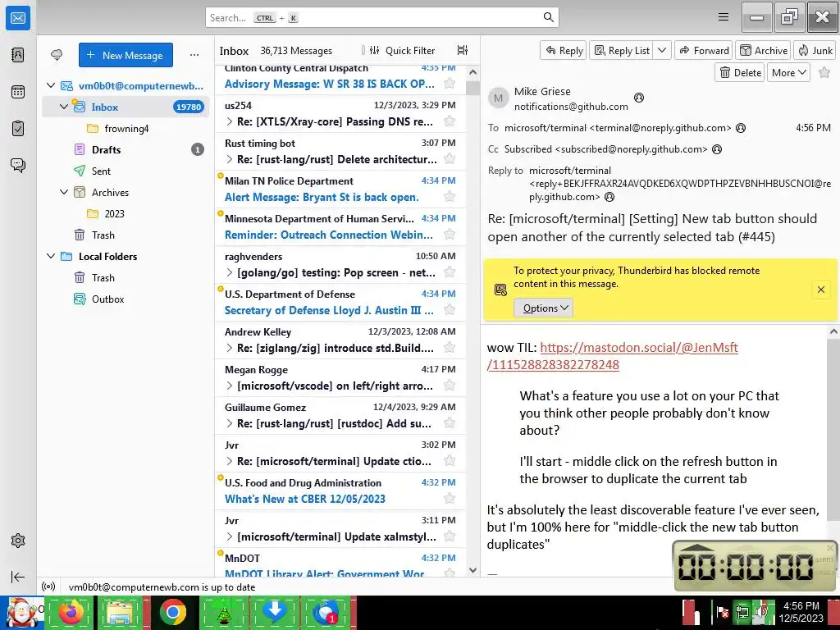Viewport: 840px width, 630px height.
Task: Star the FDA CBER message
Action: [x=450, y=499]
